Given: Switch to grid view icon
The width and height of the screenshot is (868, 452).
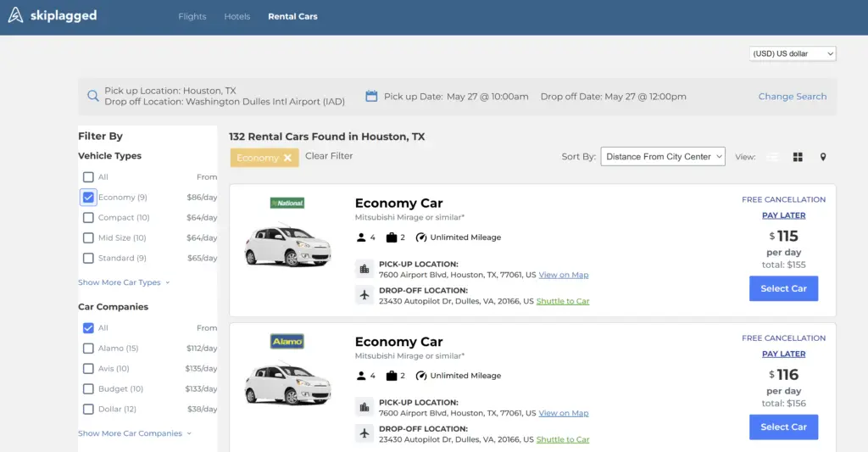Looking at the screenshot, I should pyautogui.click(x=798, y=158).
